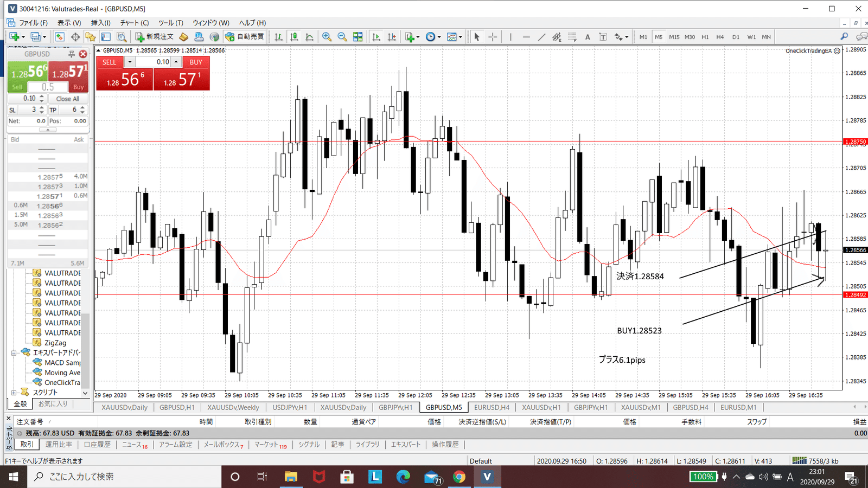
Task: Switch chart to bar chart mode
Action: point(278,37)
